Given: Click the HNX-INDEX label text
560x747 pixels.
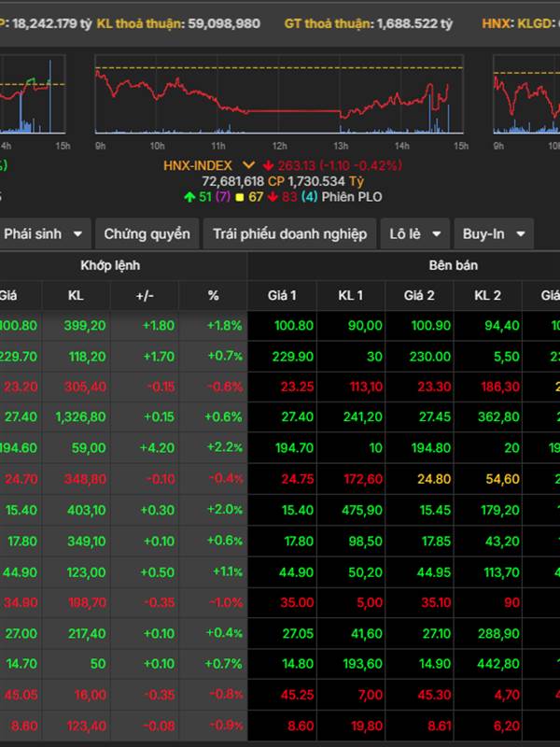Looking at the screenshot, I should click(198, 165).
